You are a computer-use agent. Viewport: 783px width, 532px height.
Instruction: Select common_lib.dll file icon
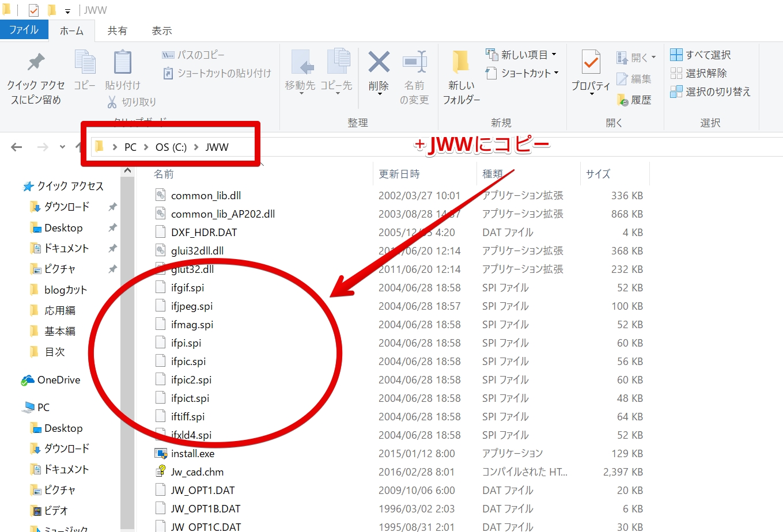pos(161,195)
